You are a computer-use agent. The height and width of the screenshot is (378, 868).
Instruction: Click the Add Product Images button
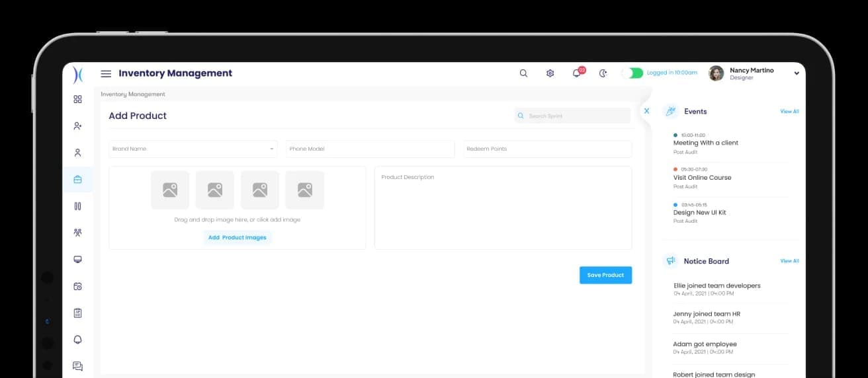point(238,237)
